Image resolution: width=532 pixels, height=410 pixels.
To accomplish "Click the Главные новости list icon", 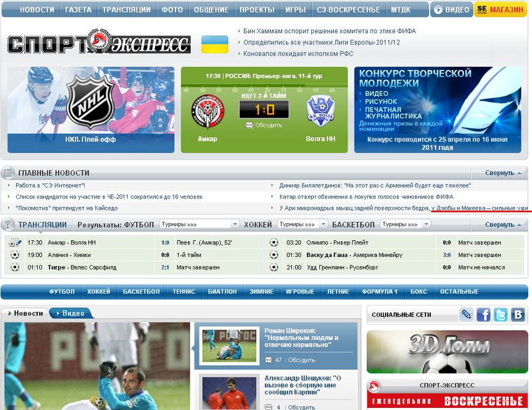I will [7, 173].
